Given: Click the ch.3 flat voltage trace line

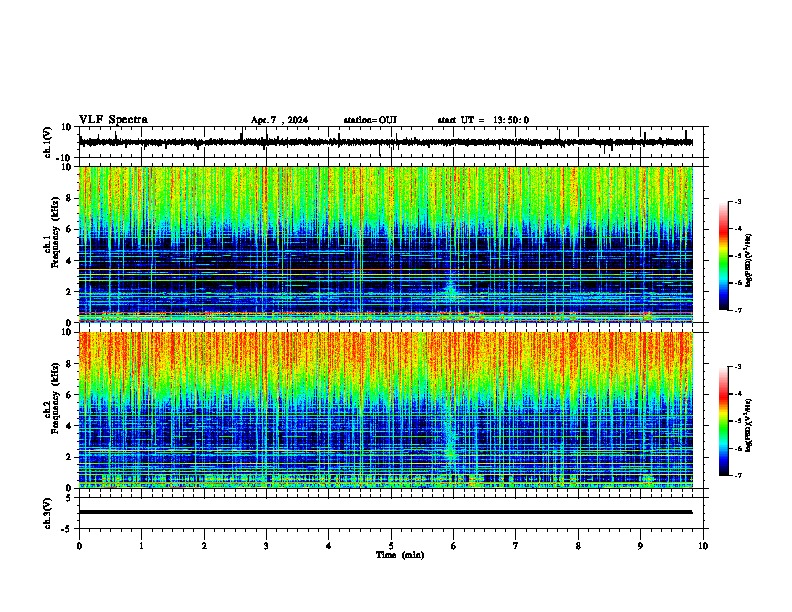Looking at the screenshot, I should click(x=385, y=512).
